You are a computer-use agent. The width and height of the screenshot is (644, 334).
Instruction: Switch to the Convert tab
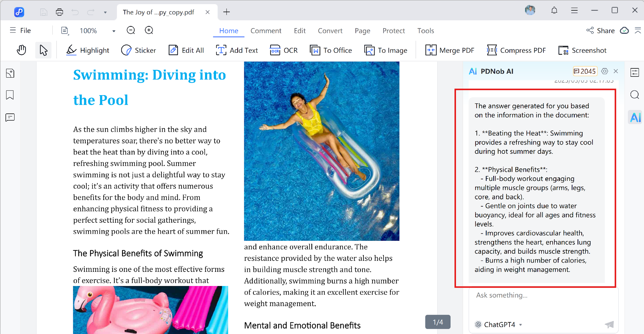coord(330,31)
